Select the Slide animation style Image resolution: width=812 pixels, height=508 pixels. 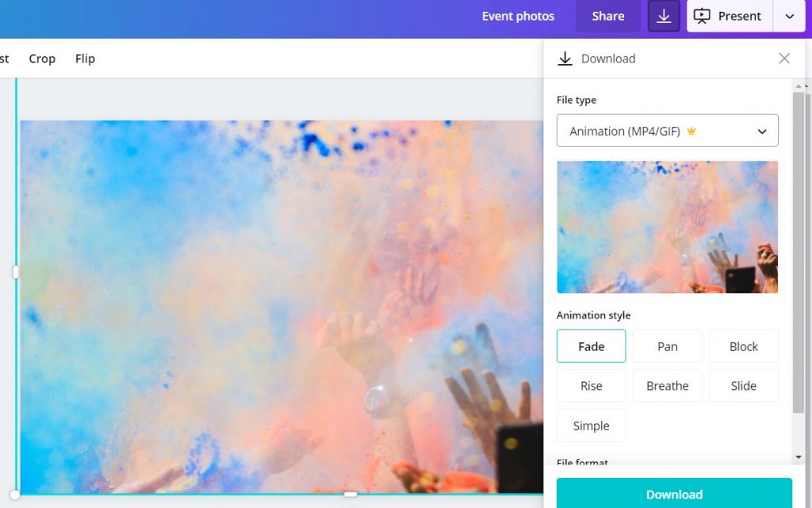coord(743,385)
